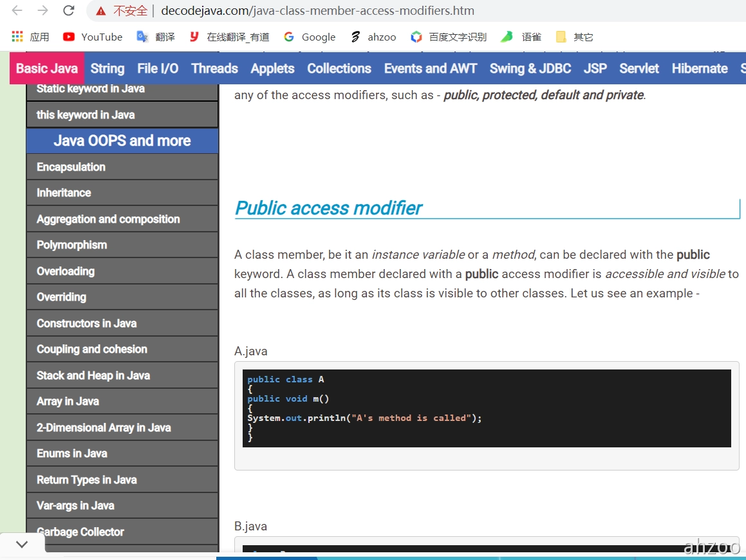
Task: Click the browser forward arrow
Action: [42, 11]
